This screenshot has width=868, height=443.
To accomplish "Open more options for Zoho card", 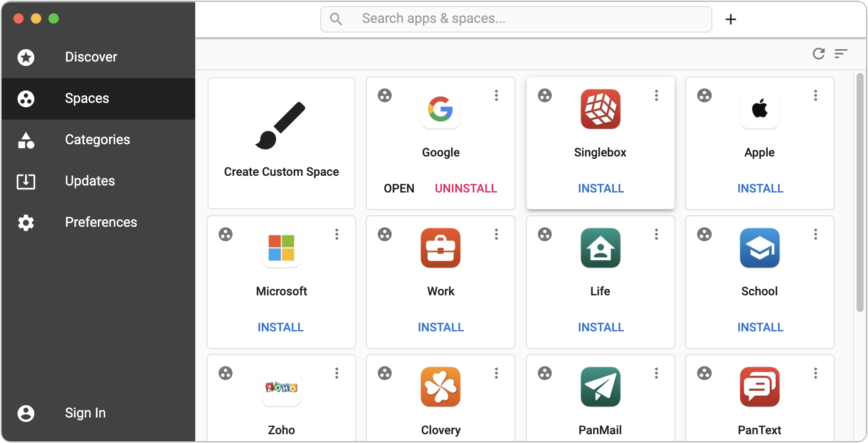I will click(x=337, y=373).
